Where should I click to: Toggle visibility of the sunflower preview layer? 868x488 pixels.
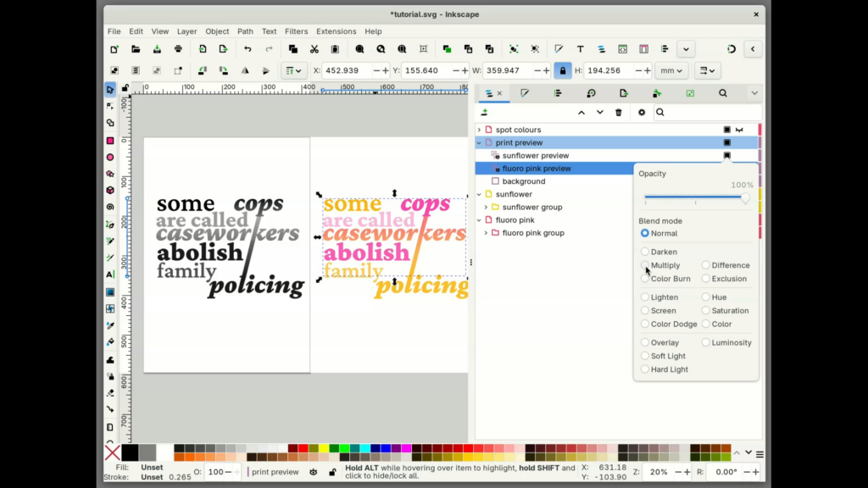(726, 155)
